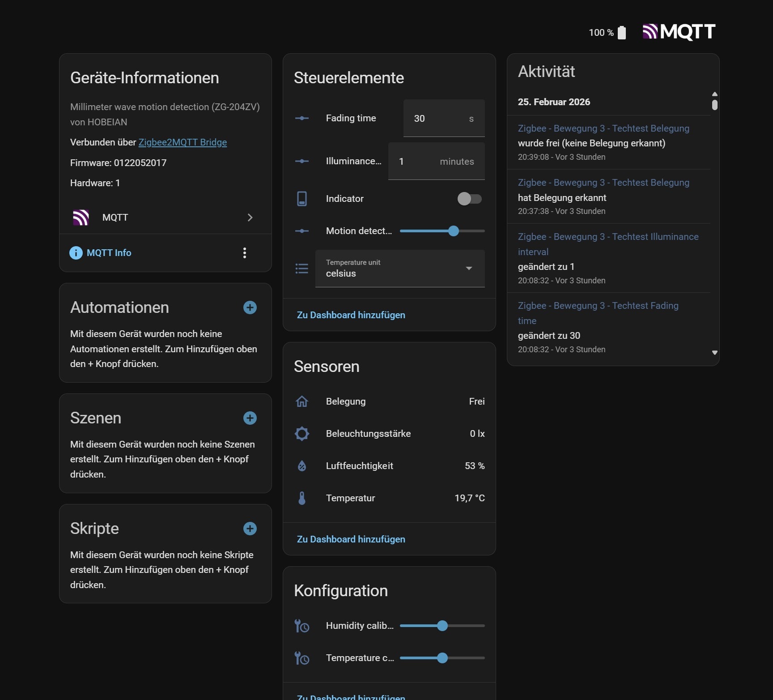Add a new script with plus icon
Image resolution: width=773 pixels, height=700 pixels.
pyautogui.click(x=250, y=529)
